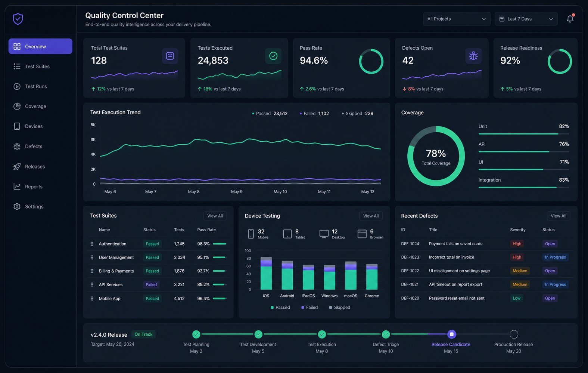
Task: Click the User Management row drag handle
Action: pyautogui.click(x=92, y=258)
